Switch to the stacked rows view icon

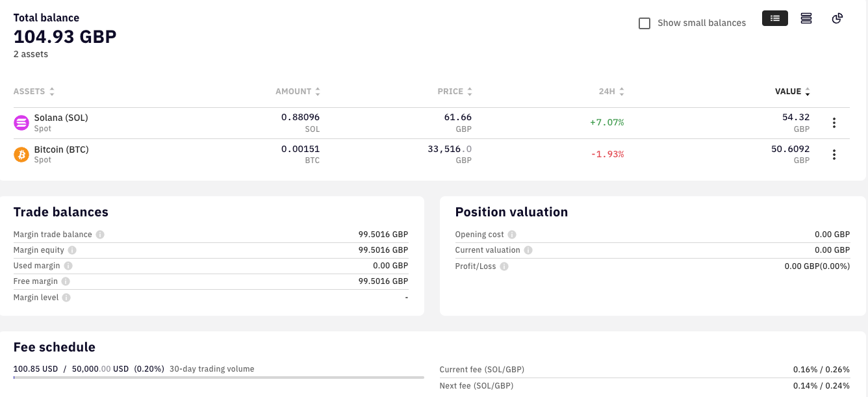pos(806,19)
